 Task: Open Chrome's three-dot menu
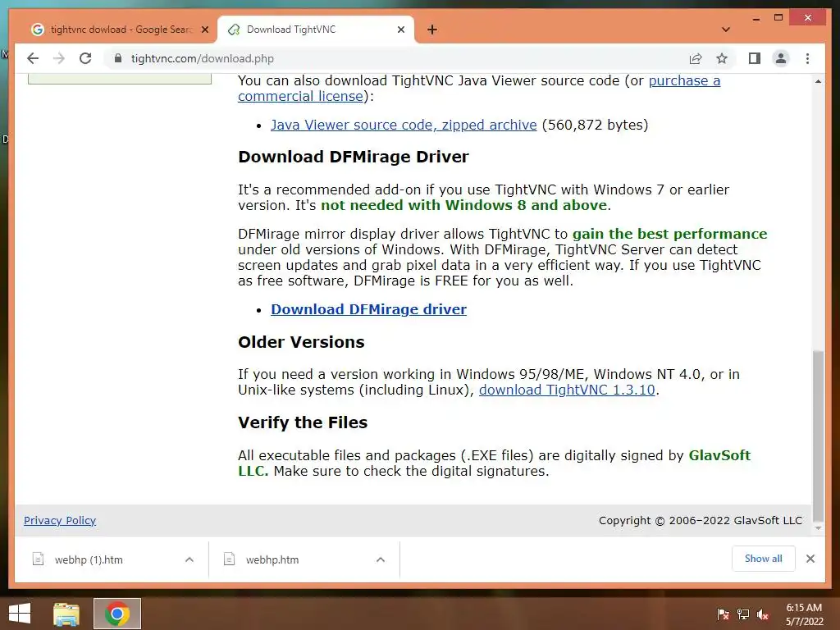point(807,58)
